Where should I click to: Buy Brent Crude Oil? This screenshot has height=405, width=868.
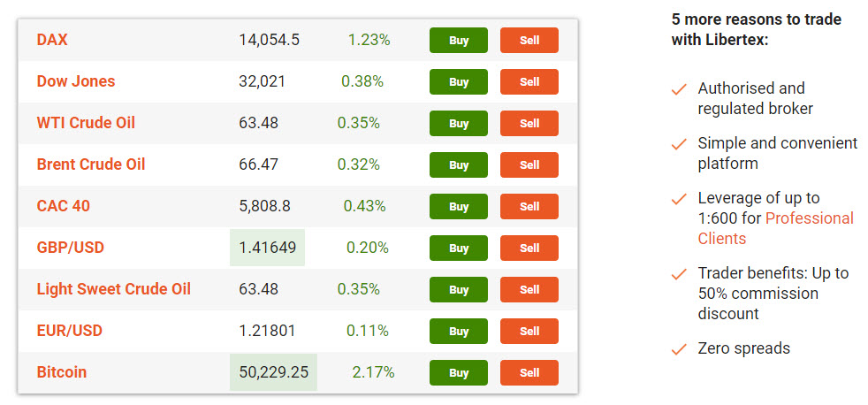459,165
